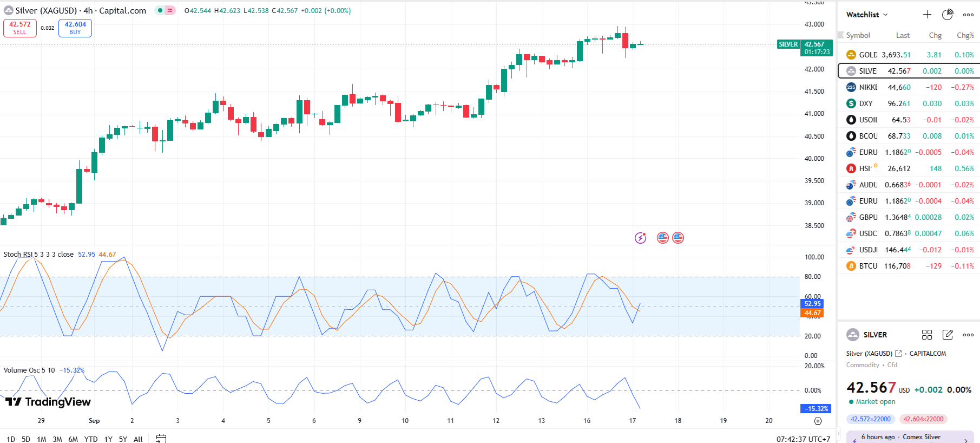
Task: Click the chart settings gear on time axis
Action: coord(818,421)
